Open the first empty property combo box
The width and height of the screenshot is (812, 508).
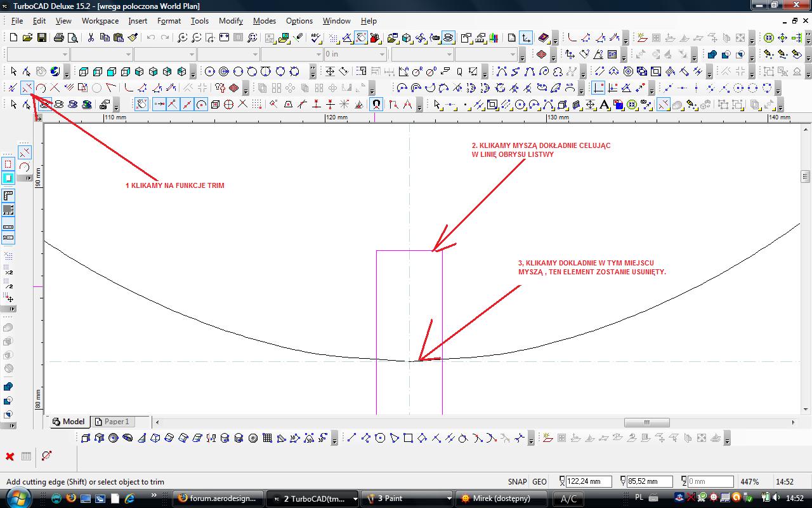pos(64,55)
